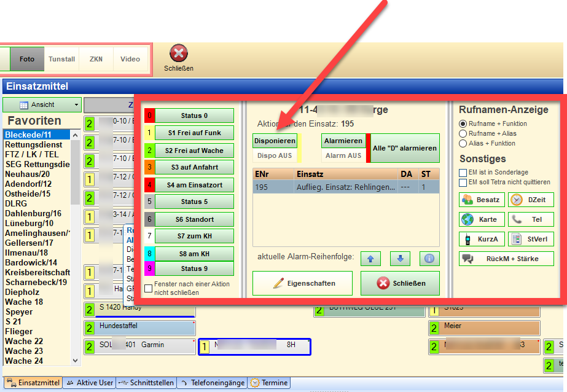Viewport: 567px width, 392px height.
Task: Open the Telefoneingänge tab
Action: click(x=211, y=383)
